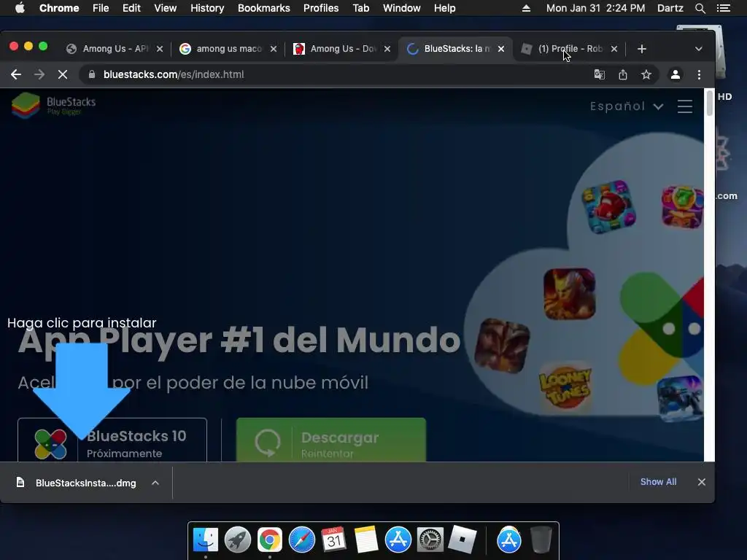Click the red car game icon

[608, 206]
